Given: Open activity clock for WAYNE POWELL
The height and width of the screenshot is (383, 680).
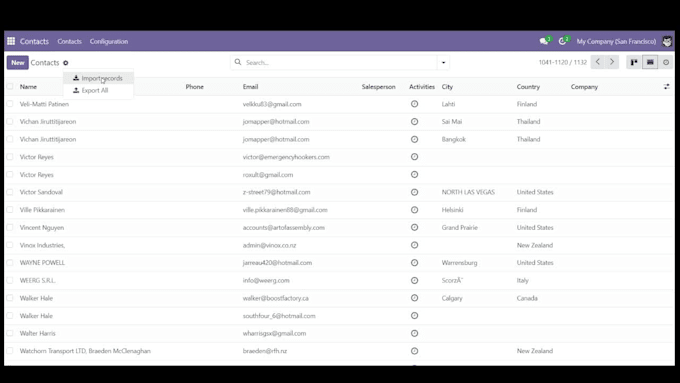Looking at the screenshot, I should 415,263.
